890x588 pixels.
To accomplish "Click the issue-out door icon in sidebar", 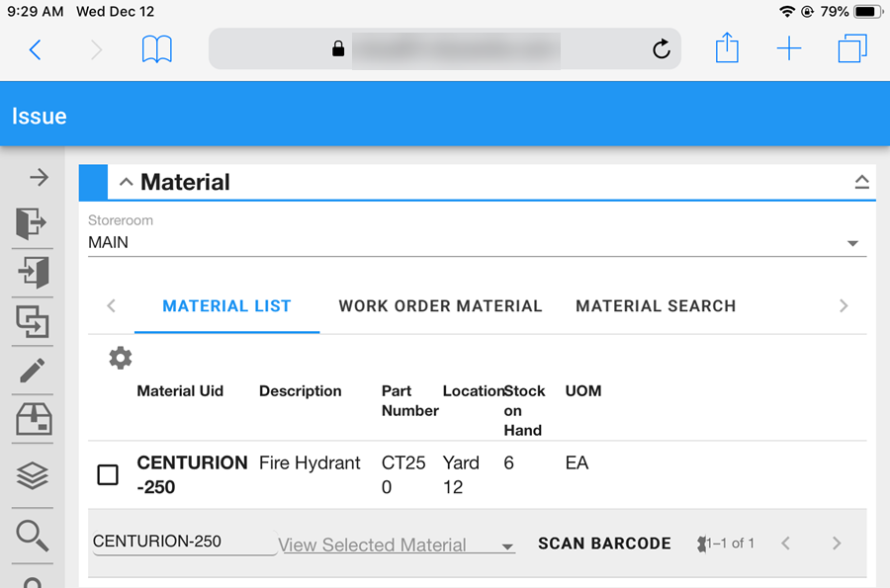I will (x=32, y=224).
